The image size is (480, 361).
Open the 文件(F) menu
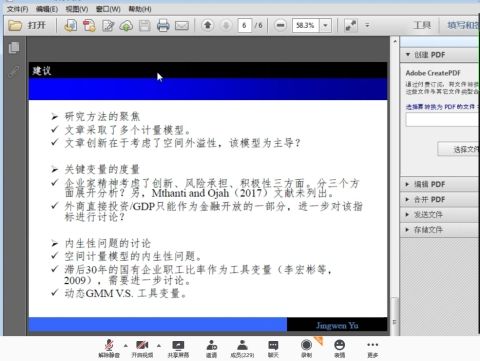[17, 9]
